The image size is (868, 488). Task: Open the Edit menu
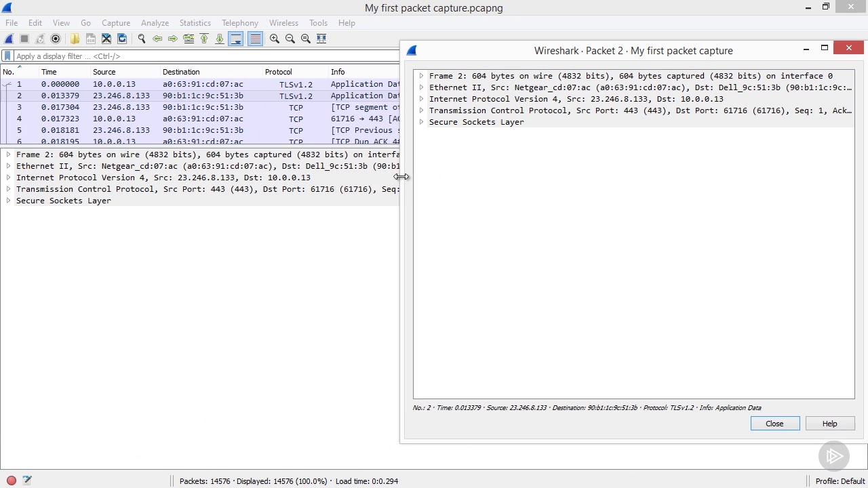(x=35, y=23)
